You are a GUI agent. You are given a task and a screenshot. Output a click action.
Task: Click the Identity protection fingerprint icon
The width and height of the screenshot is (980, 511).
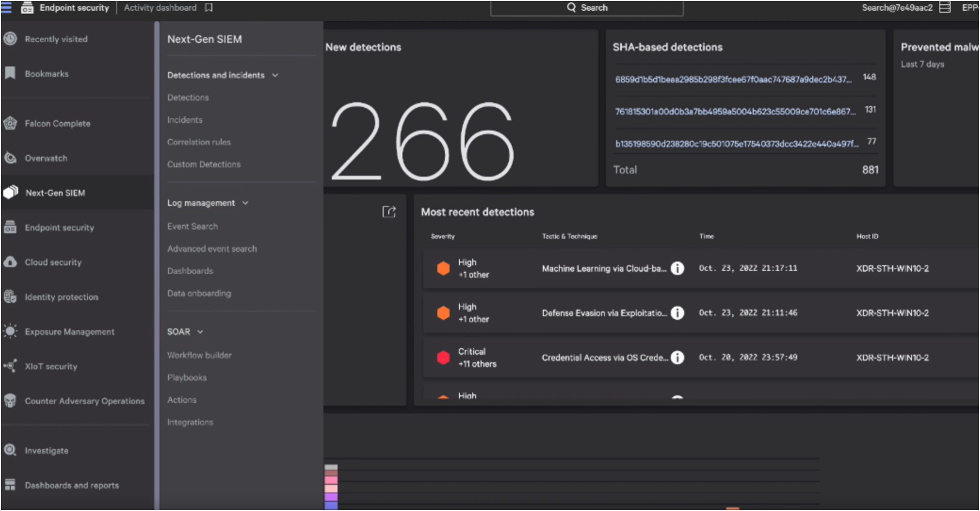click(10, 296)
